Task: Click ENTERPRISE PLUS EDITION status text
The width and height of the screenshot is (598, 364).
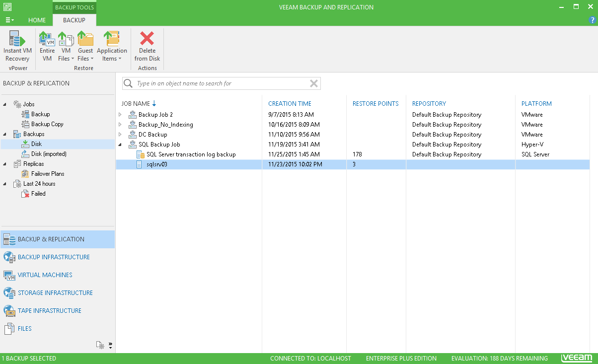Action: click(x=401, y=359)
